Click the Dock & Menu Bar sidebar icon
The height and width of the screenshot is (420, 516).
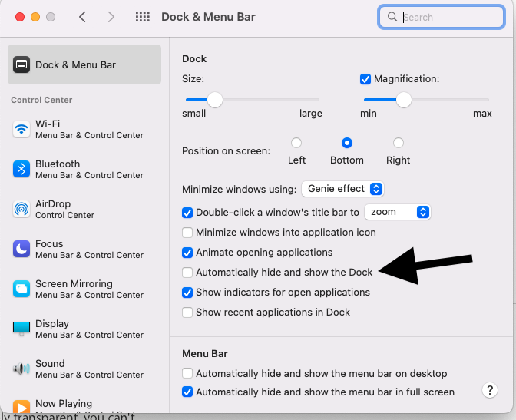click(21, 64)
